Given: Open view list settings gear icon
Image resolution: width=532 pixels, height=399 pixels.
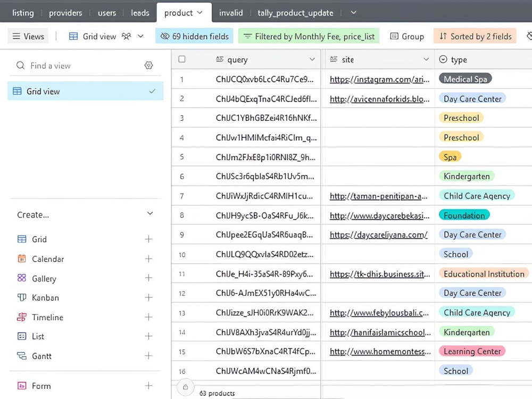Looking at the screenshot, I should (148, 65).
